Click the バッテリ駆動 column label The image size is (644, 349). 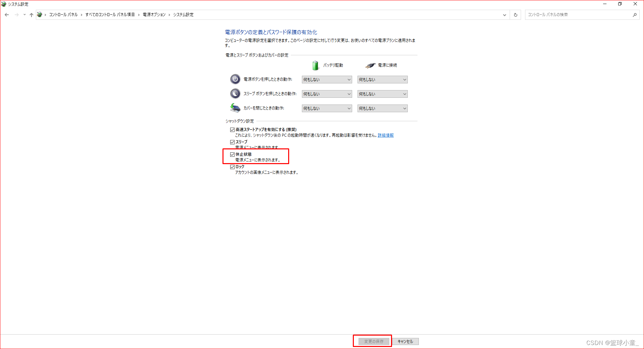[333, 65]
